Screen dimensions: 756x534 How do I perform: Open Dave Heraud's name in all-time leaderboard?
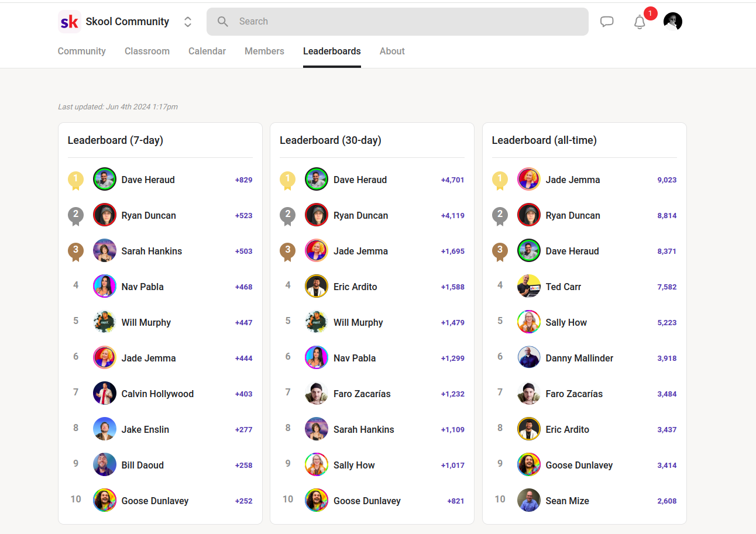572,252
